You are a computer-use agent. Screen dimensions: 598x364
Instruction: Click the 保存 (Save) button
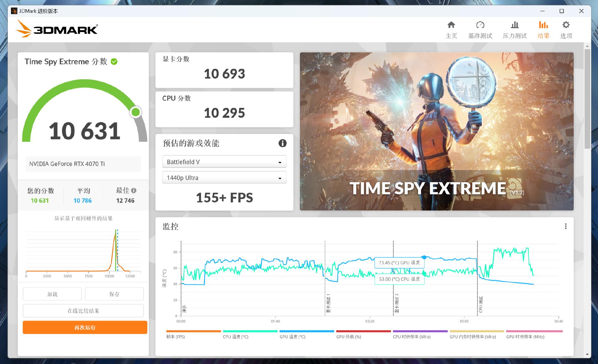(x=114, y=294)
